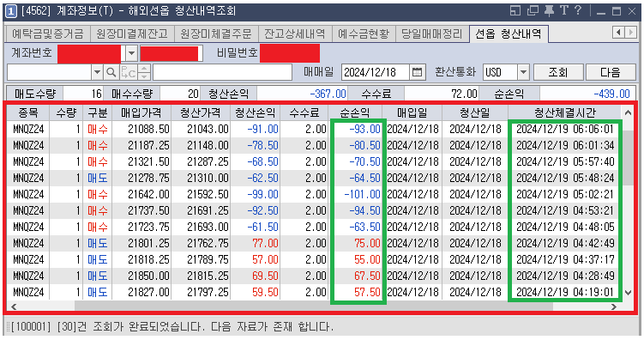The height and width of the screenshot is (340, 644).
Task: Click the 다음 next button
Action: (611, 73)
